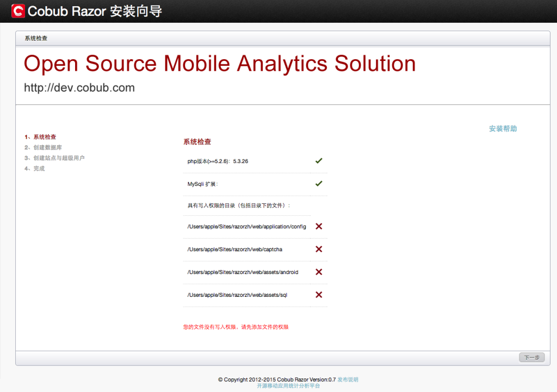Click the Cobub Razor 安装向导 title
Screen dimensions: 557x392
(95, 11)
